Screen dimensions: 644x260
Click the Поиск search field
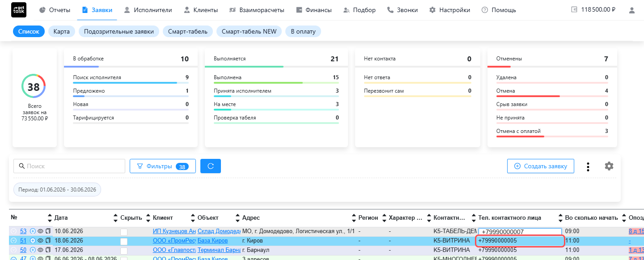pos(69,166)
